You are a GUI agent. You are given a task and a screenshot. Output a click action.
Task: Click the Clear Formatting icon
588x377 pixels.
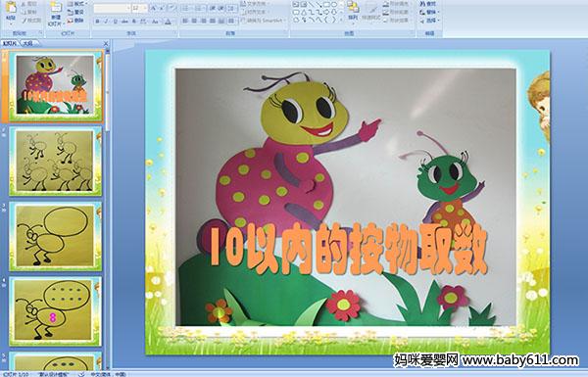click(x=171, y=8)
